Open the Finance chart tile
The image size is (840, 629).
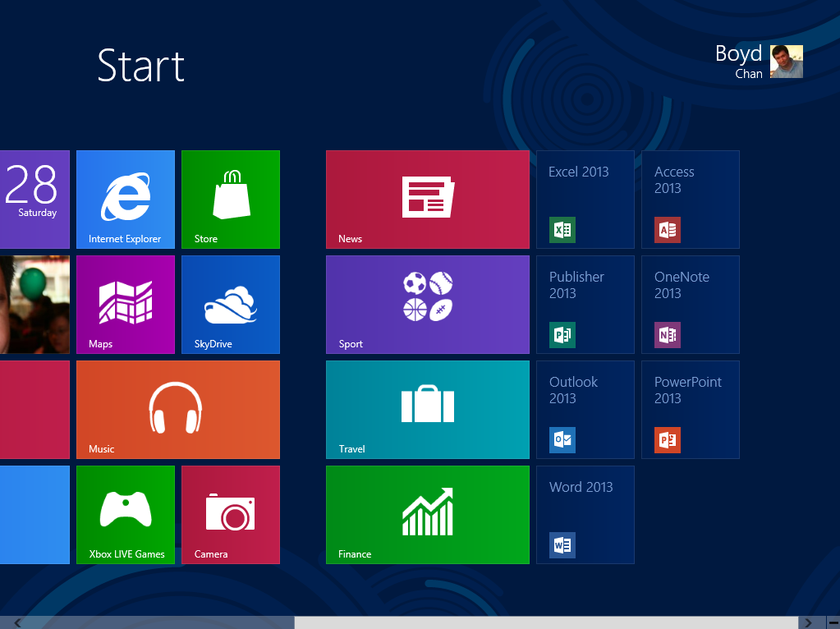coord(428,514)
